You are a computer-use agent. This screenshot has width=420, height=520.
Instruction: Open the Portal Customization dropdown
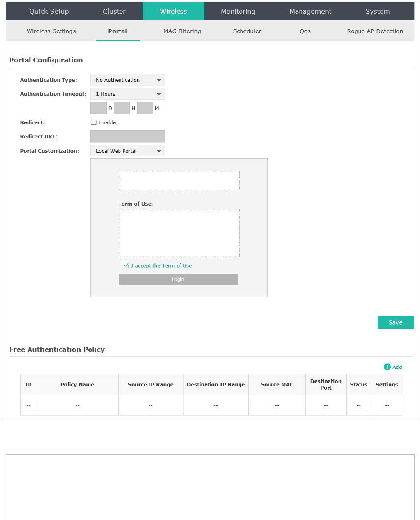(128, 151)
